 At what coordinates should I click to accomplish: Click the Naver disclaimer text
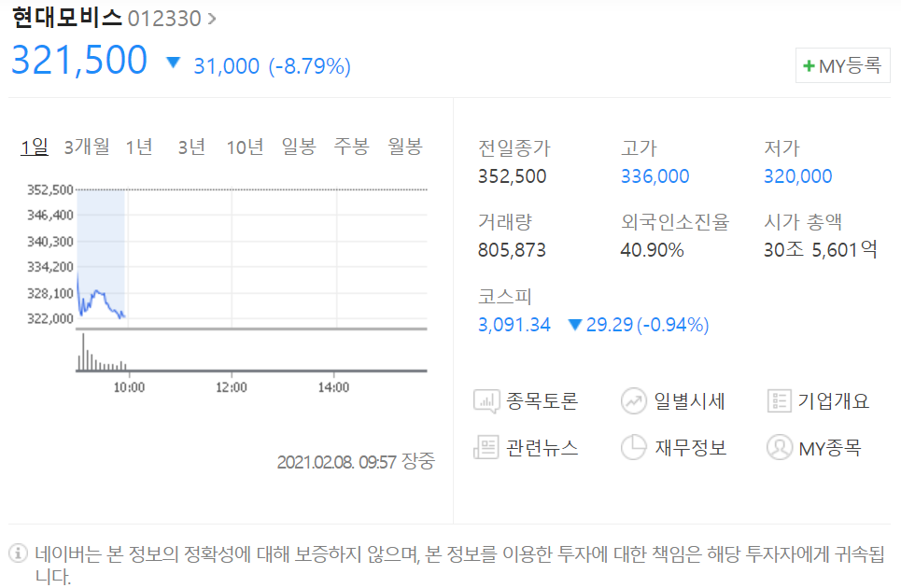click(x=459, y=565)
